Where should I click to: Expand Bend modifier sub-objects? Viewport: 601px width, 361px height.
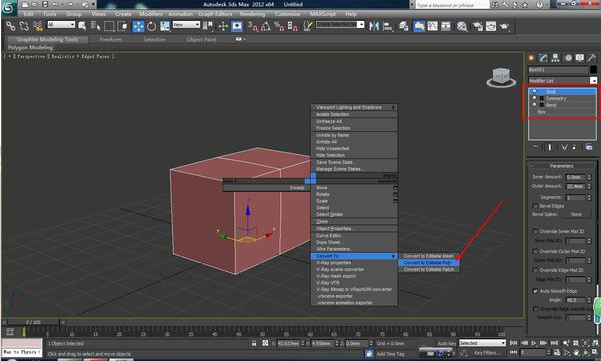(542, 105)
